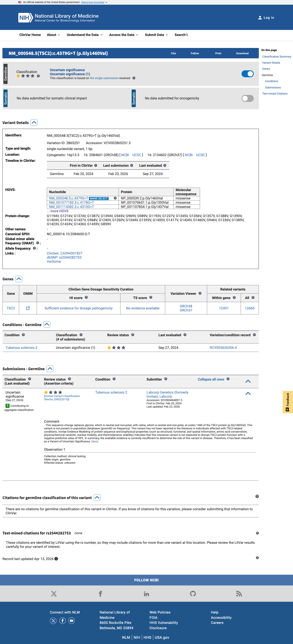Jump to Classification Summary in page nav
Viewport: 293px width, 644px height.
pyautogui.click(x=277, y=57)
